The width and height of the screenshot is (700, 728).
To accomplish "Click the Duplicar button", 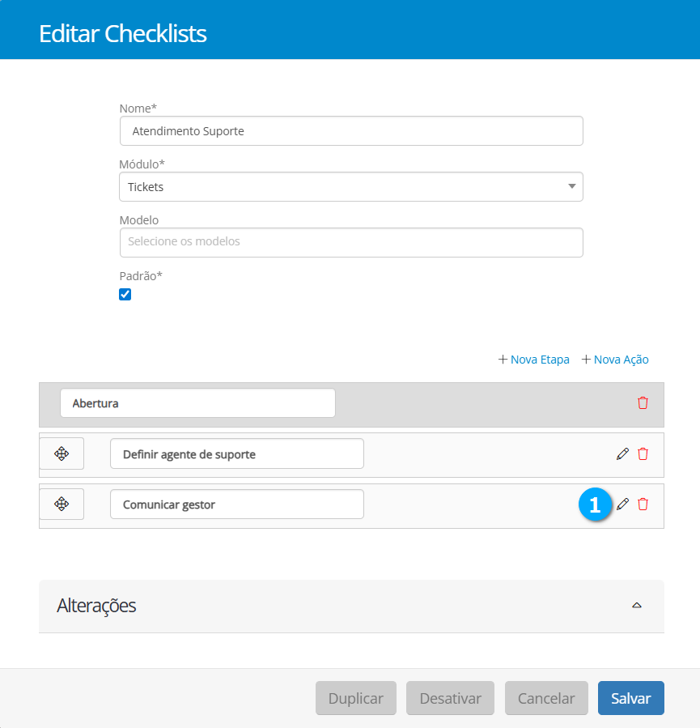I will (355, 698).
